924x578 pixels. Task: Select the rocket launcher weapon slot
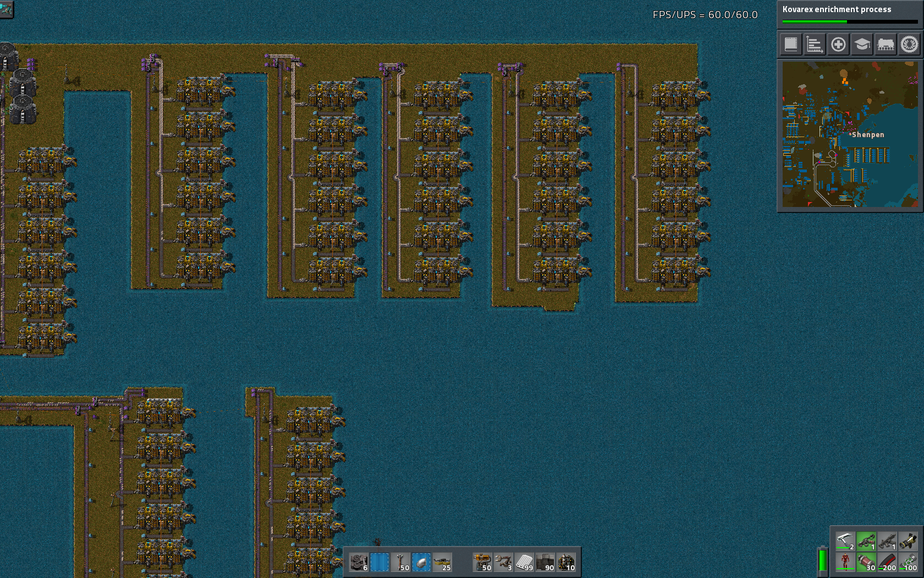(x=908, y=541)
